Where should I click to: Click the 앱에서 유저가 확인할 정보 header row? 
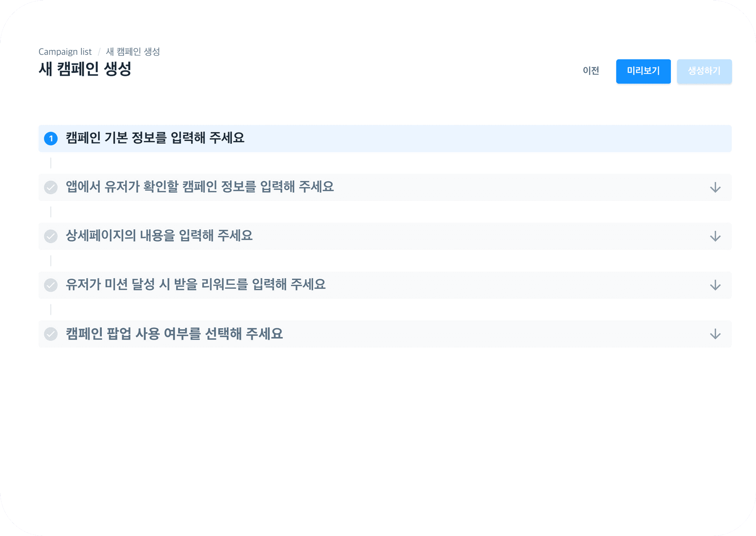click(x=200, y=187)
